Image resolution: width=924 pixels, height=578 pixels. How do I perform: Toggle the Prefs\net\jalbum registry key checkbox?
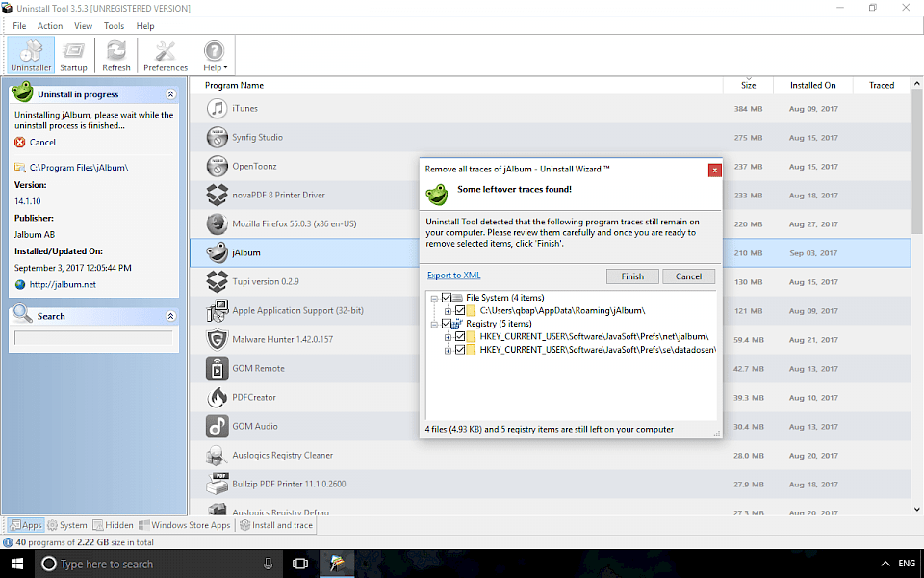coord(460,337)
